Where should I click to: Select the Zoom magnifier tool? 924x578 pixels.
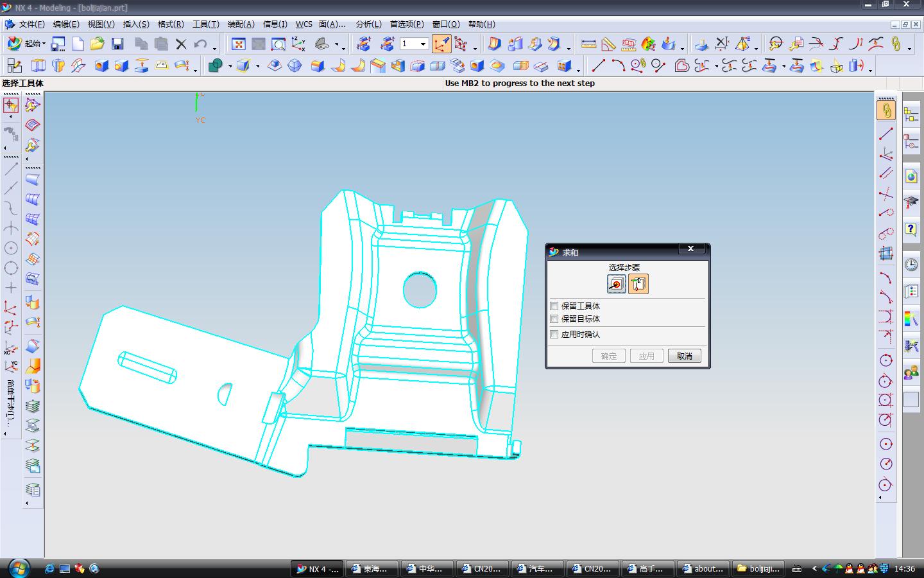[278, 44]
